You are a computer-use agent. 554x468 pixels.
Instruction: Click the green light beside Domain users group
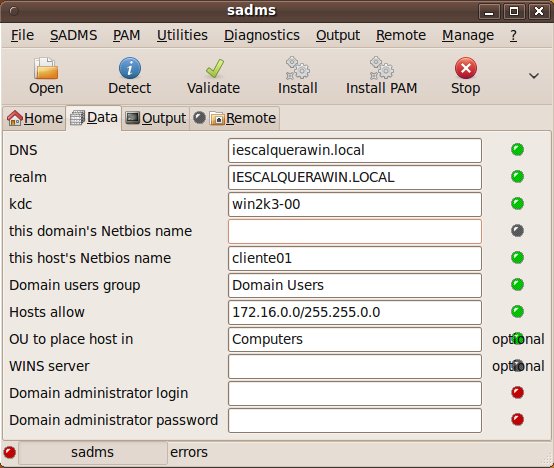(517, 284)
